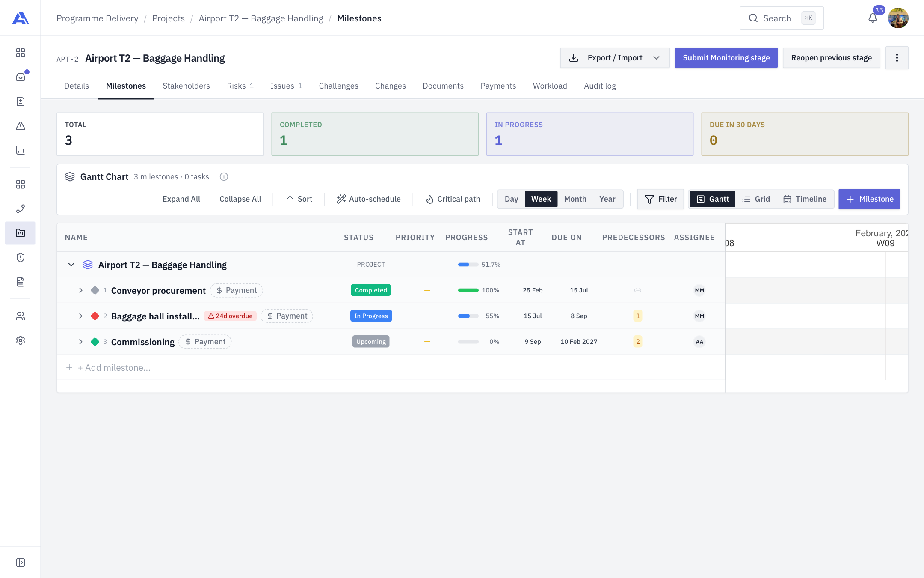
Task: Open the inbox icon in sidebar
Action: click(x=21, y=77)
